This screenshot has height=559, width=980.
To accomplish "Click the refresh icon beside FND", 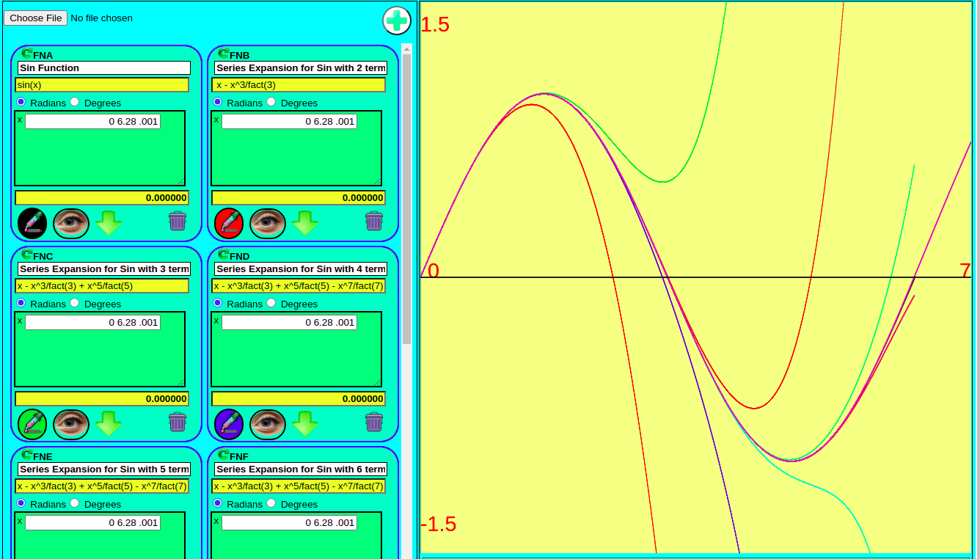I will pos(224,255).
